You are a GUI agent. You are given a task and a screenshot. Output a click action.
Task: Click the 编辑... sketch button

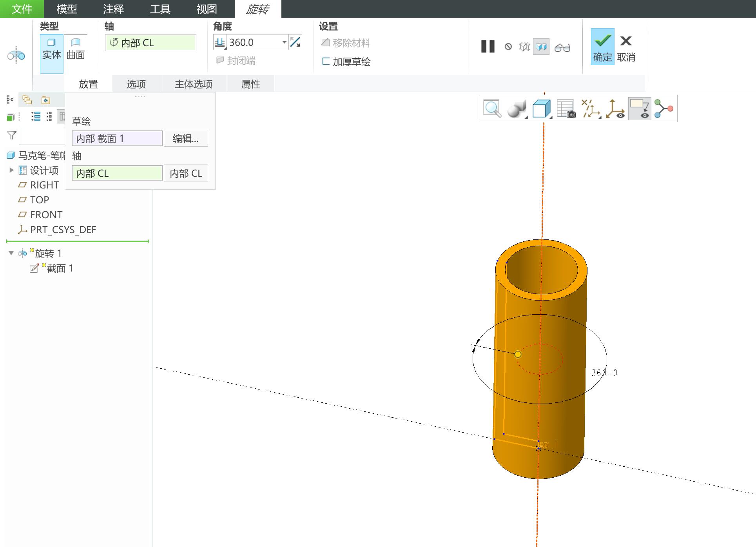pyautogui.click(x=186, y=138)
